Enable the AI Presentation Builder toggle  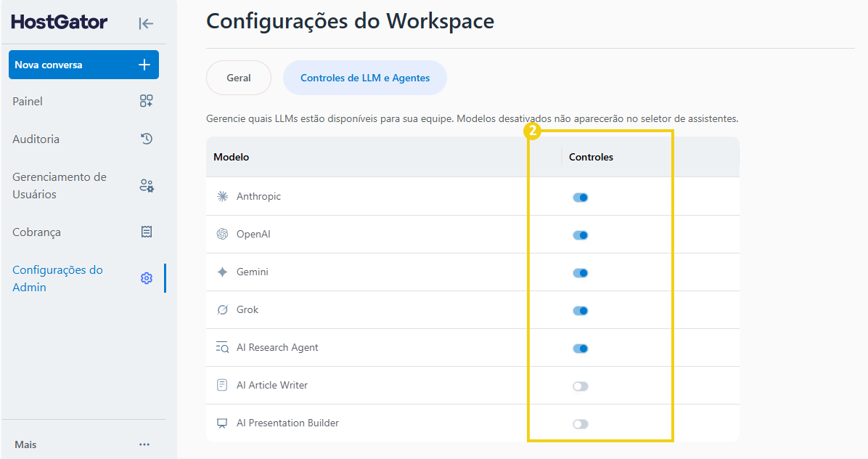point(580,424)
